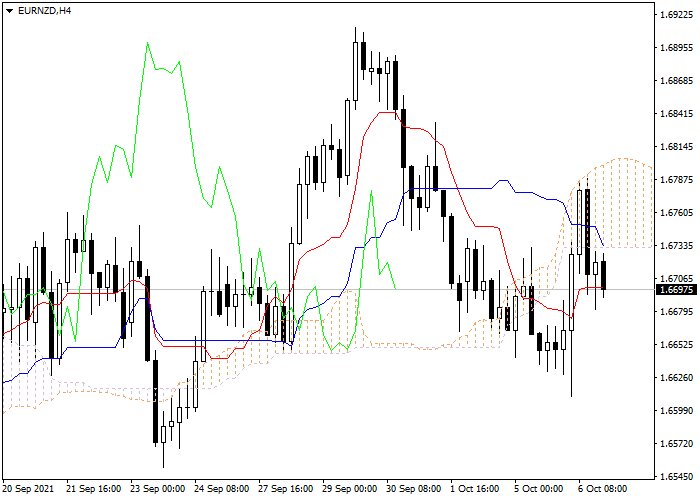Screen dimensions: 700x500
Task: Click the 1.68685 price scale value
Action: pos(677,81)
